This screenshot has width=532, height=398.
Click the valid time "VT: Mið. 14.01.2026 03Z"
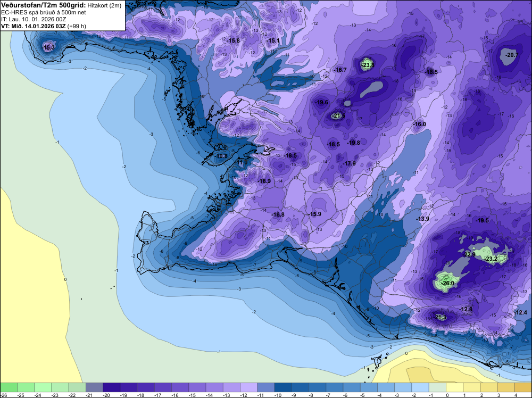pyautogui.click(x=34, y=26)
